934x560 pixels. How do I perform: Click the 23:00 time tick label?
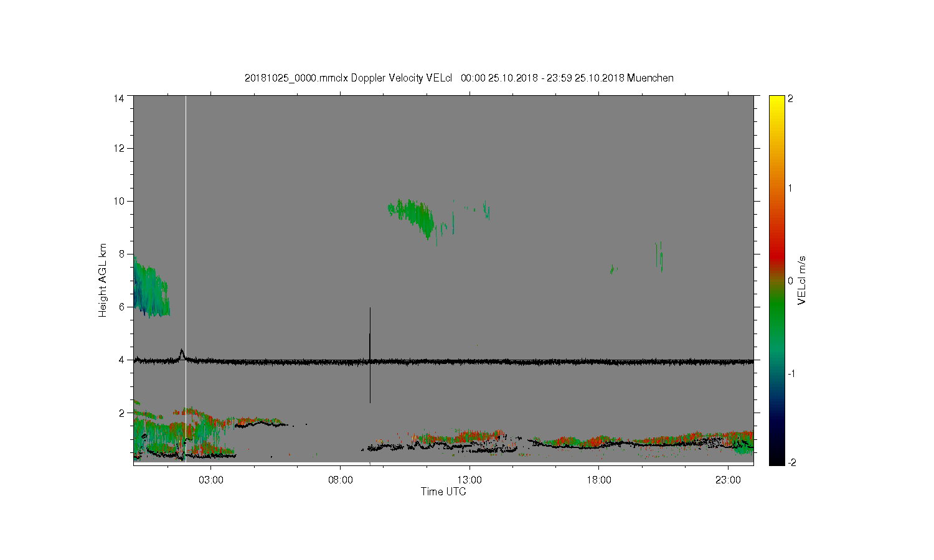728,480
